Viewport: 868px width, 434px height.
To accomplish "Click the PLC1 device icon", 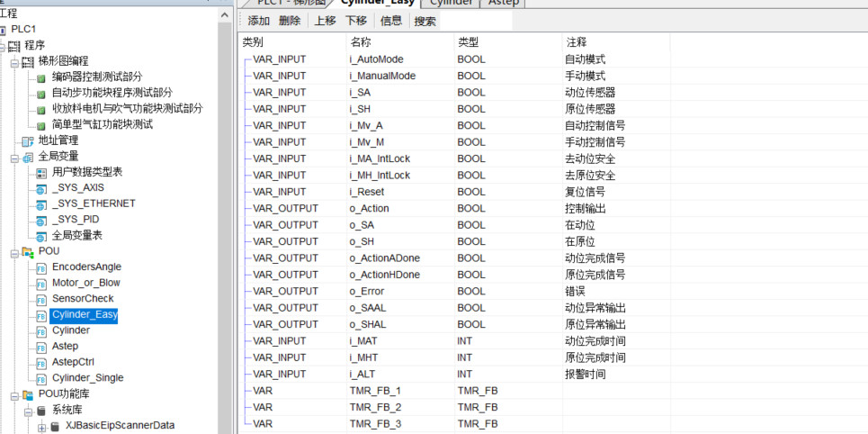I will point(3,30).
